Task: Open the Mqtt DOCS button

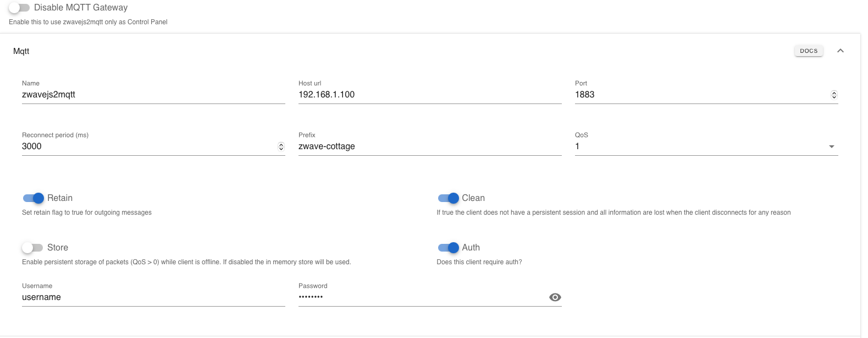Action: click(x=809, y=51)
